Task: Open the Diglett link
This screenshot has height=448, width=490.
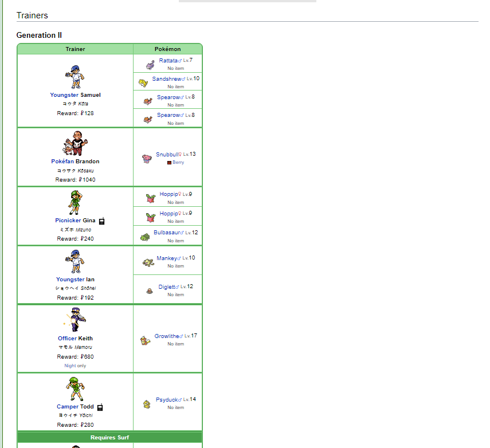Action: click(167, 287)
